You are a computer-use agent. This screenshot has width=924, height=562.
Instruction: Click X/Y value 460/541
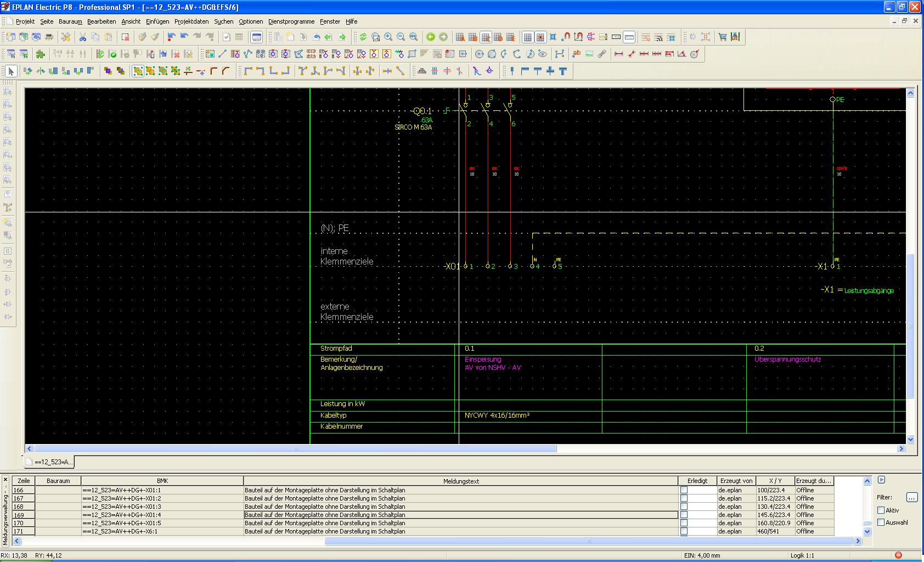(768, 531)
